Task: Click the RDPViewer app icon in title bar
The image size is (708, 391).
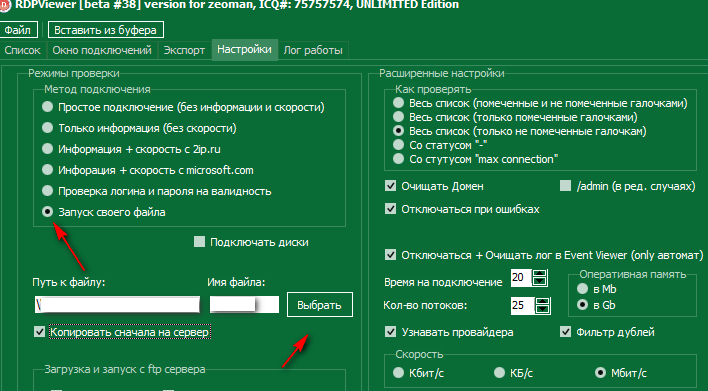Action: pos(5,5)
